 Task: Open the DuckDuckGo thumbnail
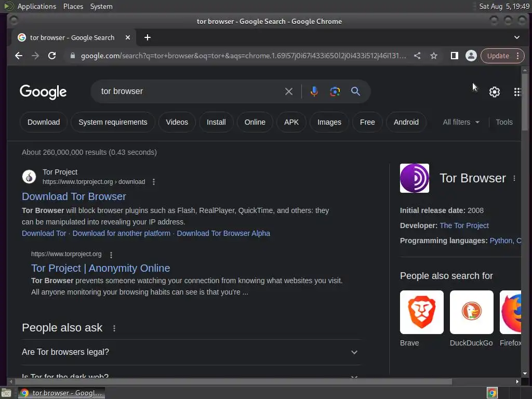472,312
